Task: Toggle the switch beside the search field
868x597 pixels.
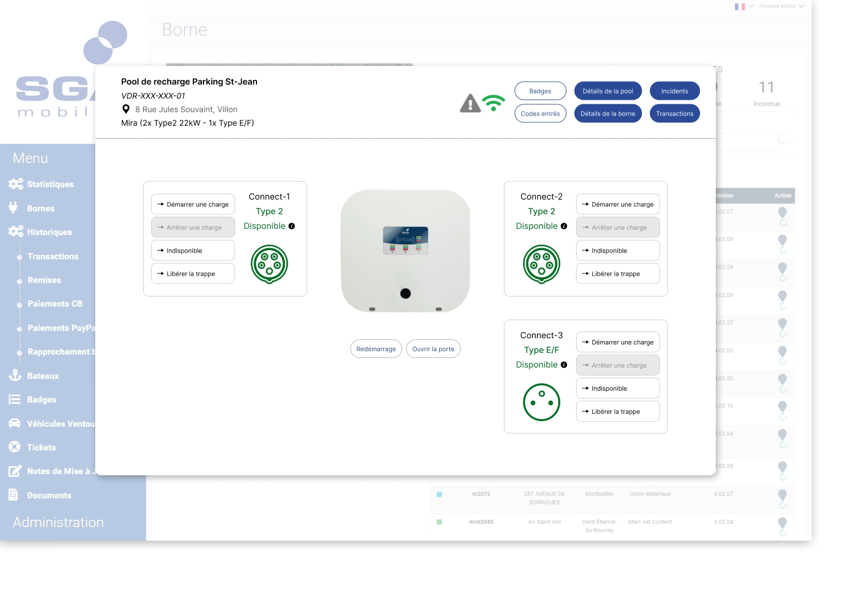Action: [x=785, y=139]
